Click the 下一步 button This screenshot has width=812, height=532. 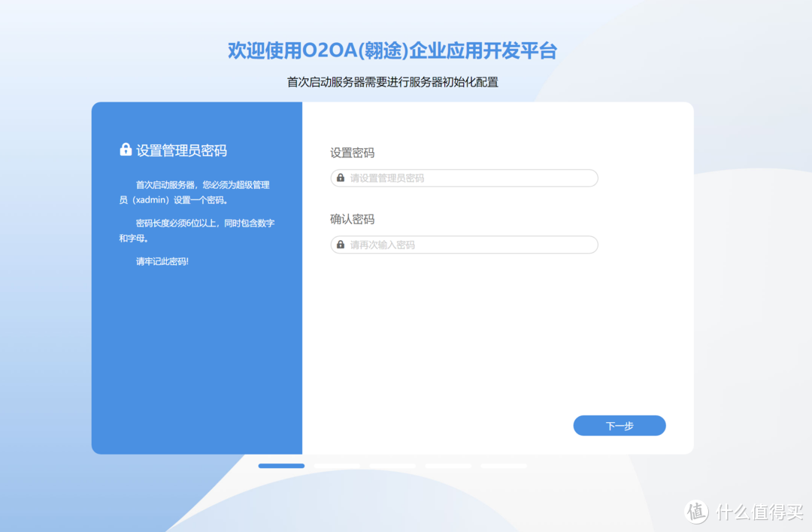619,425
